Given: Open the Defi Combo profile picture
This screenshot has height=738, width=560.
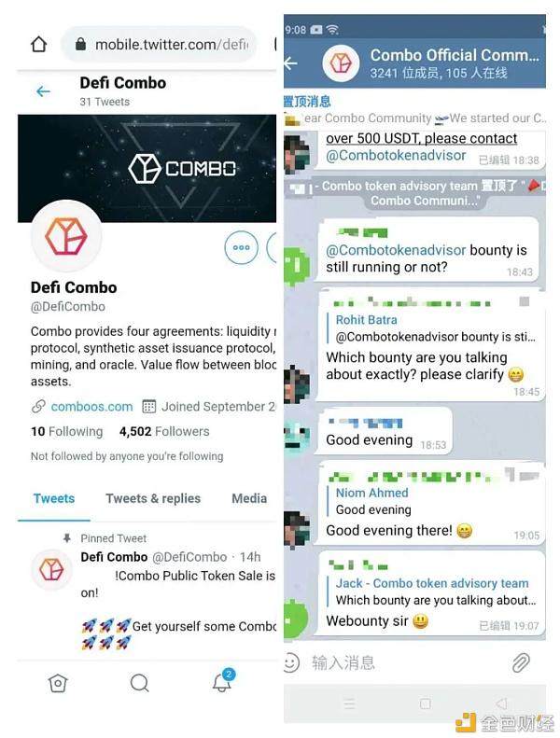Looking at the screenshot, I should tap(66, 236).
